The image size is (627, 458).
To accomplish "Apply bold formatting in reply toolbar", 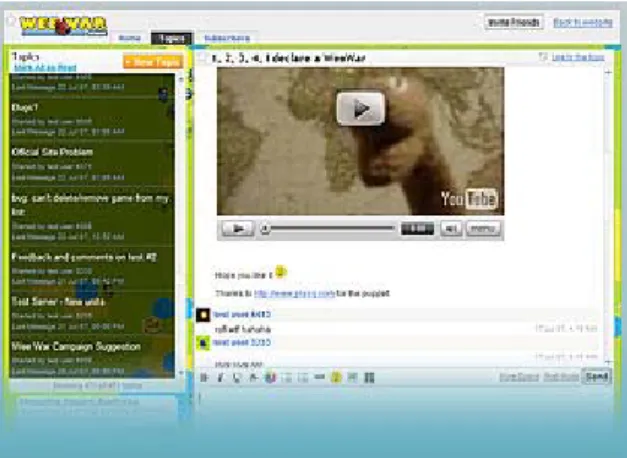I will tap(204, 378).
